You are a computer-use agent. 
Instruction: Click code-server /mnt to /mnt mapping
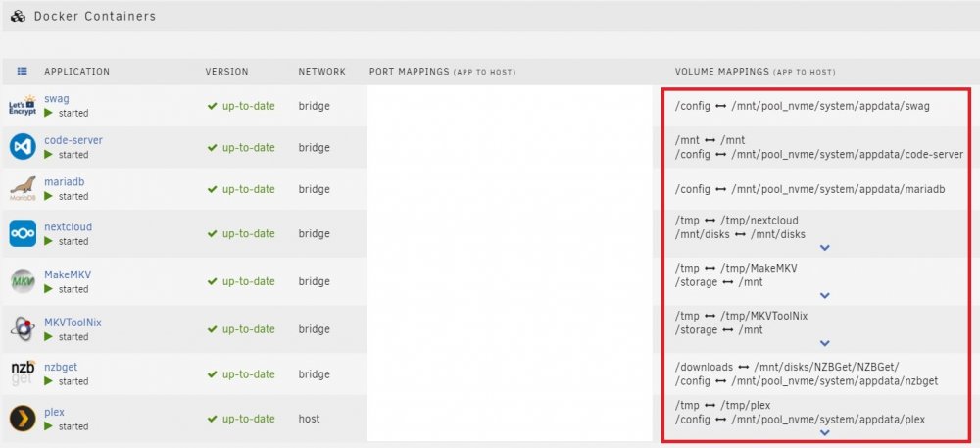pyautogui.click(x=710, y=140)
